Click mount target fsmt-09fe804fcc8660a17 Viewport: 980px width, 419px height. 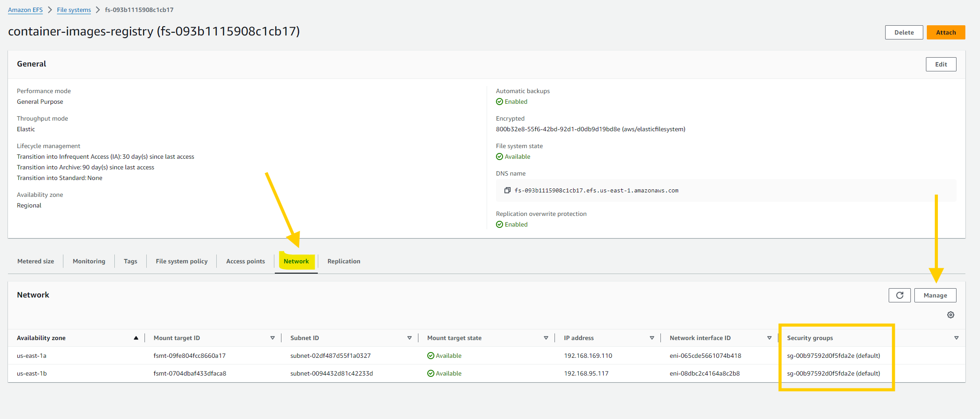click(x=190, y=356)
